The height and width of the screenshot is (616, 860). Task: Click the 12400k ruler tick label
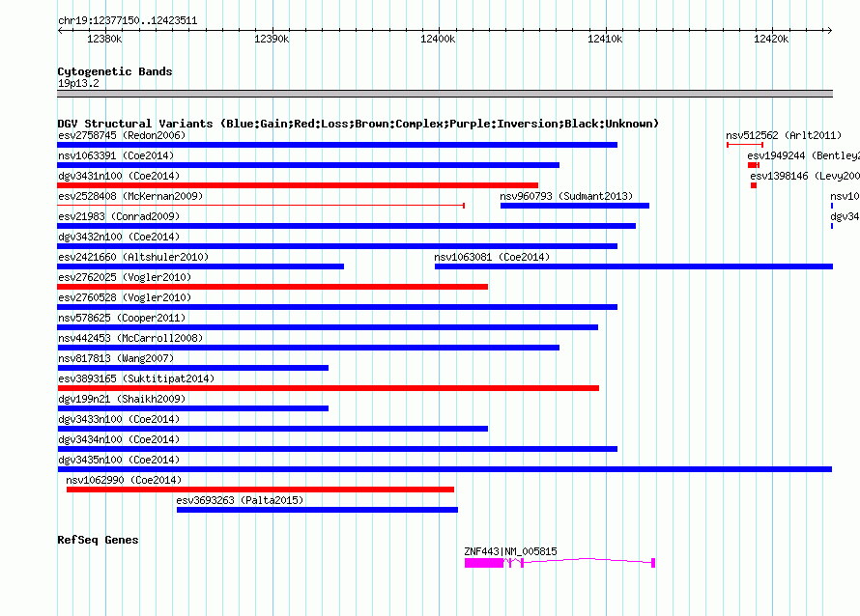pyautogui.click(x=438, y=39)
